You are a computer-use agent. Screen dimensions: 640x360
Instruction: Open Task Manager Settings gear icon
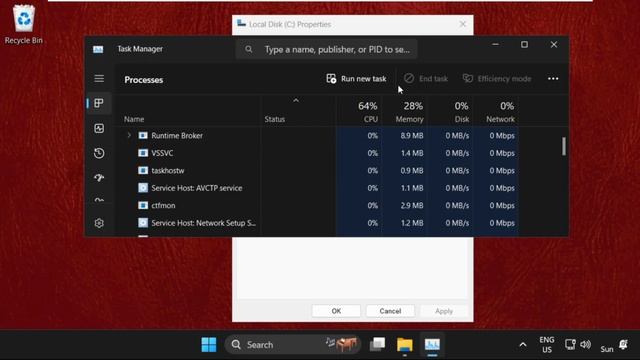pyautogui.click(x=99, y=223)
